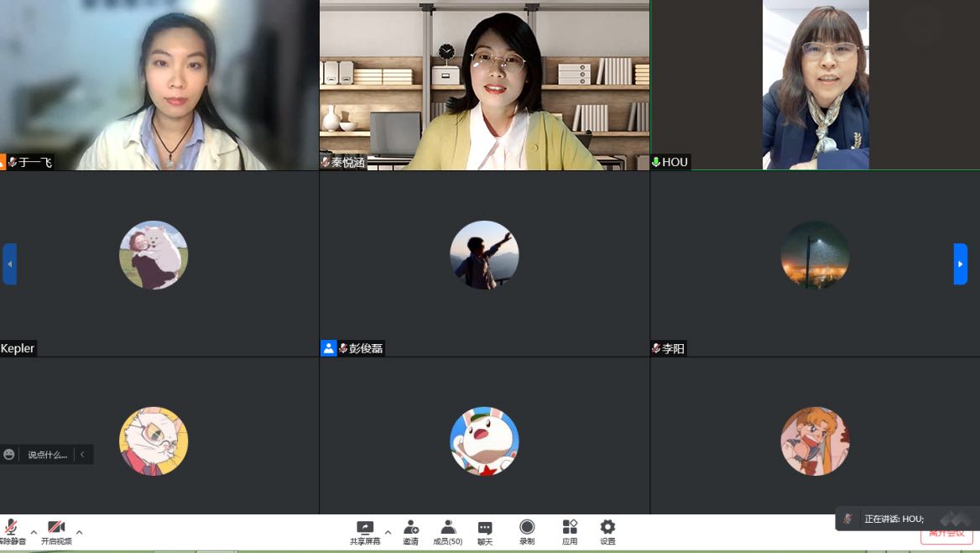The width and height of the screenshot is (980, 553).
Task: Click the 正在讲话: HOU speaker indicator
Action: click(x=894, y=519)
